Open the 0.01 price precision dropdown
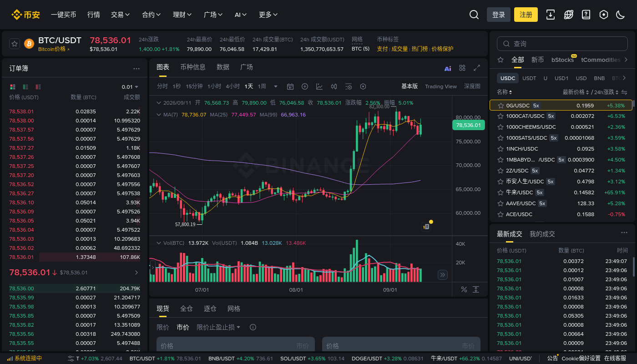The height and width of the screenshot is (364, 637). click(x=130, y=87)
